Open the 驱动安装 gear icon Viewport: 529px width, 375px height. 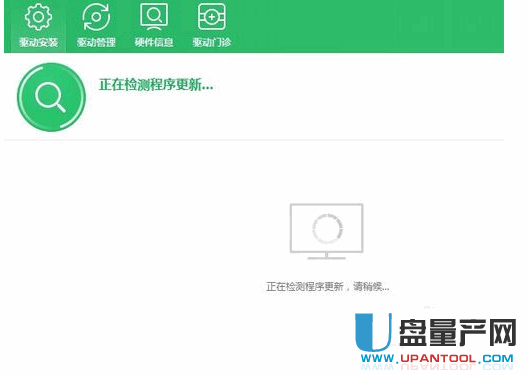38,17
